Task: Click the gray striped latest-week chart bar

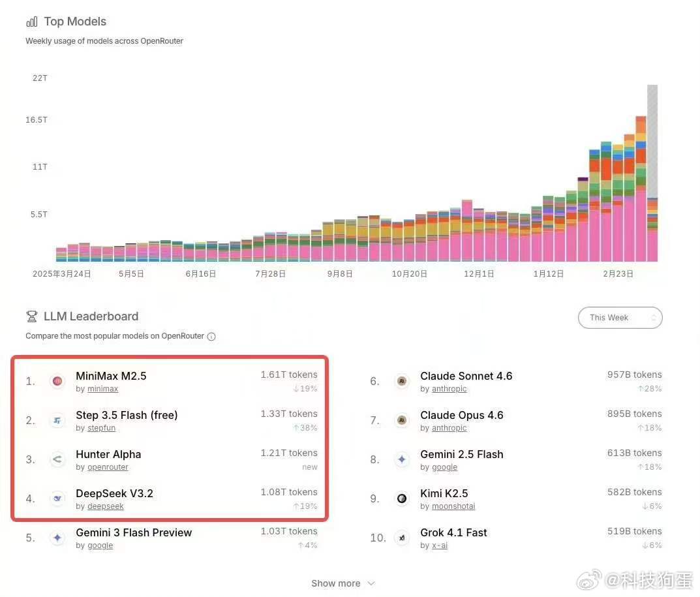Action: [652, 140]
